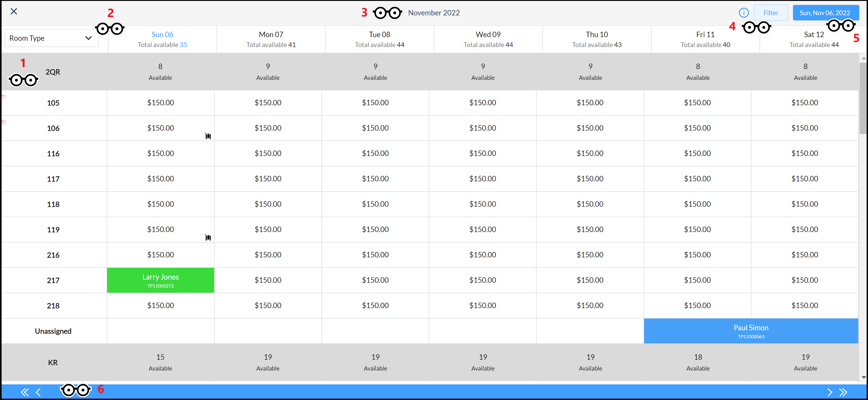Select Larry Jones's reservation in room 217
Image resolution: width=868 pixels, height=400 pixels.
click(160, 280)
